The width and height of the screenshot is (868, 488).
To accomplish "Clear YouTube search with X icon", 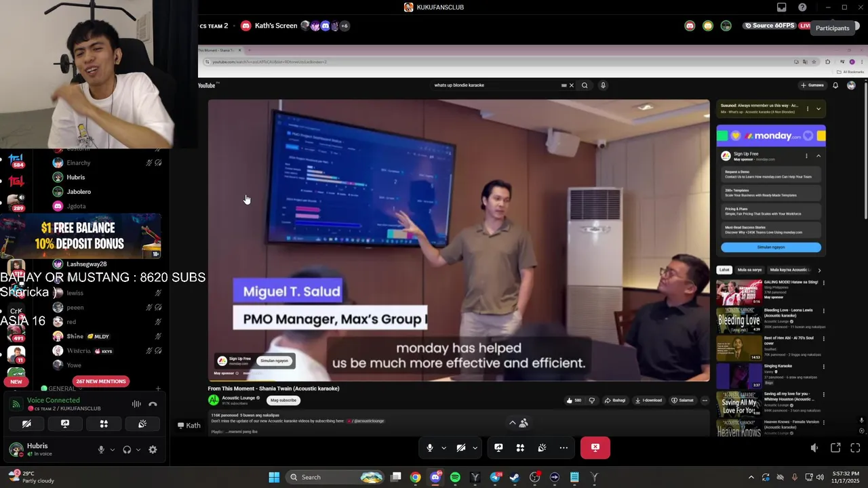I will pos(571,85).
